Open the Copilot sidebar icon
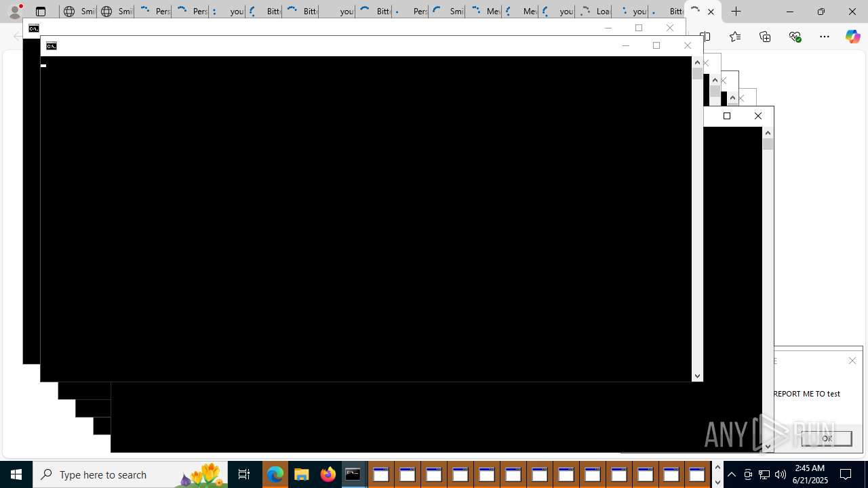868x488 pixels. click(852, 37)
